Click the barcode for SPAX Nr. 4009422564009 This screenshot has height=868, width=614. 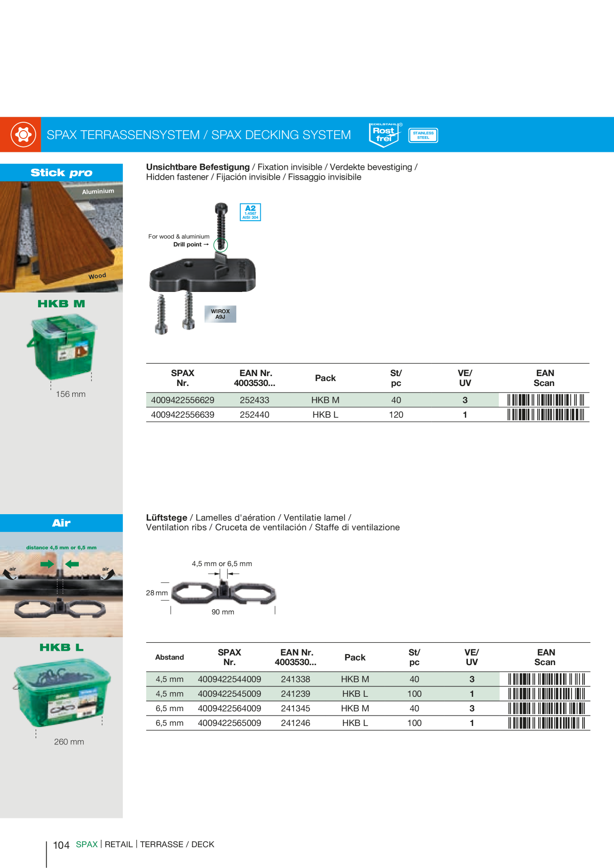point(547,708)
